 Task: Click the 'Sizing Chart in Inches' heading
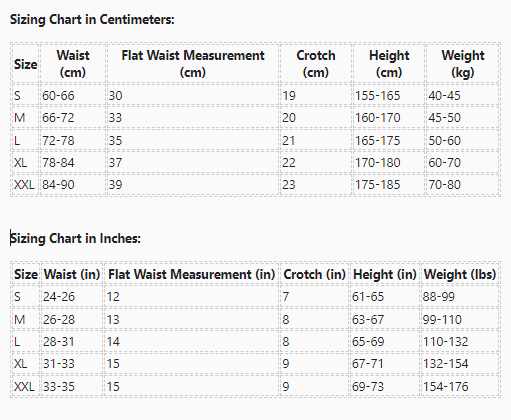(x=75, y=238)
